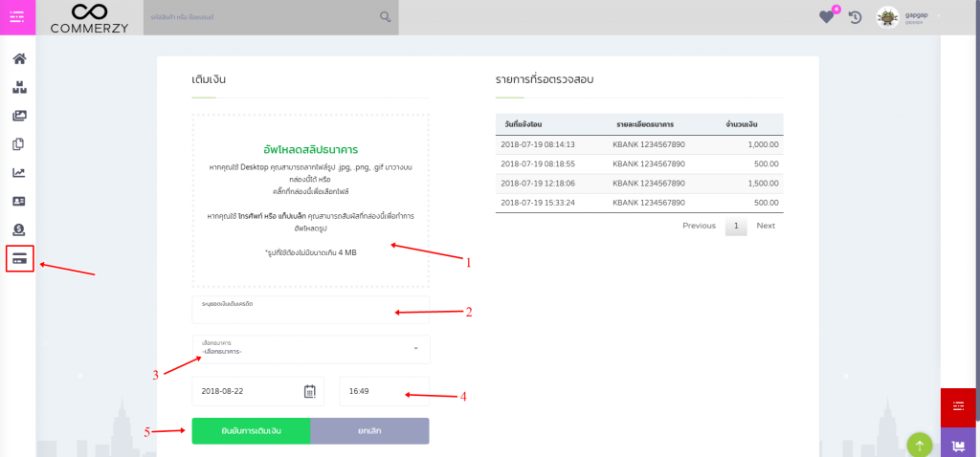The image size is (980, 457).
Task: Click the gapgap user avatar
Action: pos(887,17)
